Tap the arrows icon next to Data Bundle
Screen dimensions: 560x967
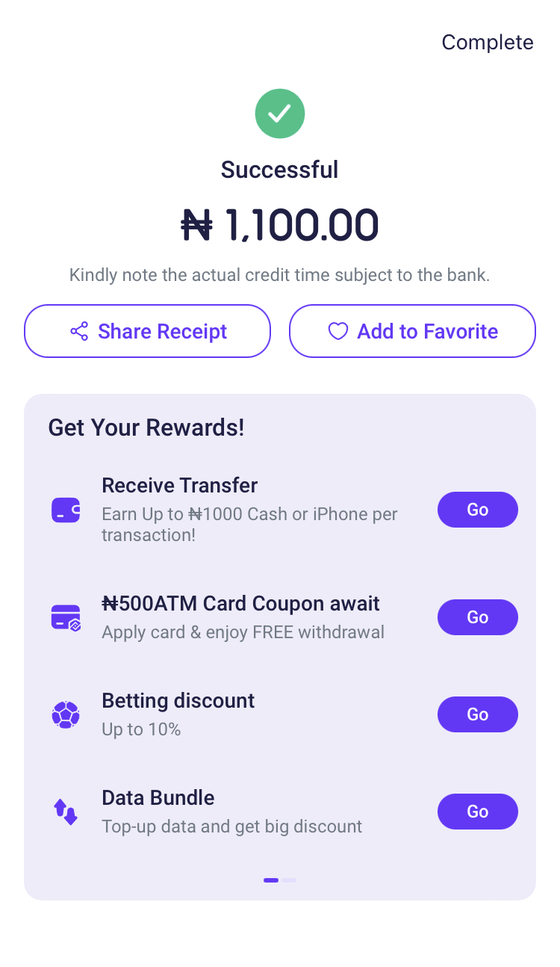click(66, 812)
